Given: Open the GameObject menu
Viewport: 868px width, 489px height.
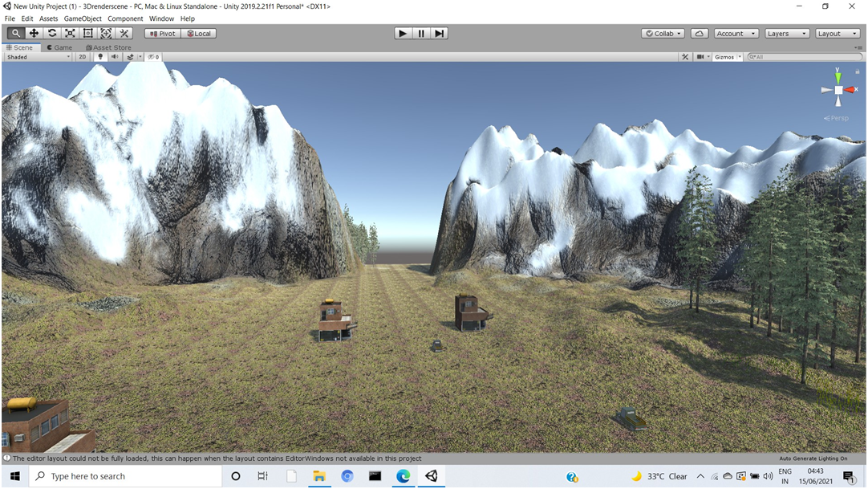Looking at the screenshot, I should coord(83,18).
